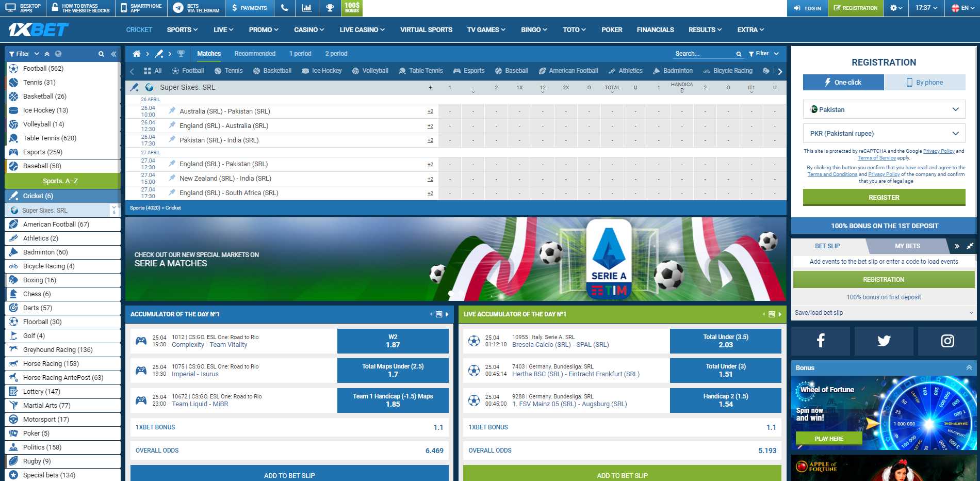Open the sidebar Filter dropdown
The width and height of the screenshot is (980, 481).
coord(24,54)
